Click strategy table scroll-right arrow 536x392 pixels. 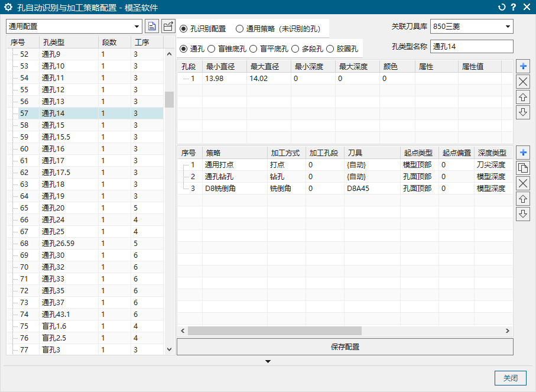coord(508,331)
